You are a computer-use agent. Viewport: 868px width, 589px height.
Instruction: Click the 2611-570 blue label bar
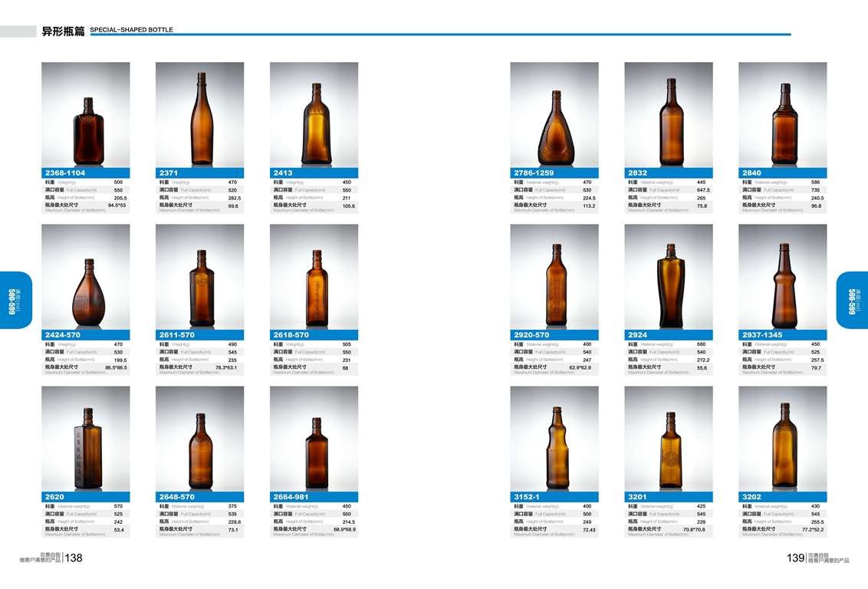pos(200,335)
